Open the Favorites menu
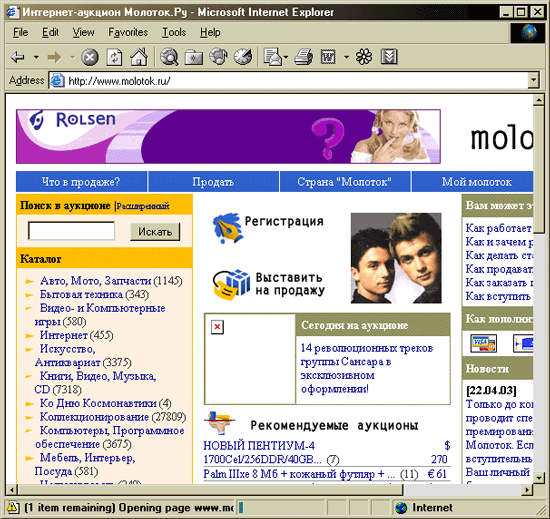This screenshot has width=550, height=519. click(128, 32)
